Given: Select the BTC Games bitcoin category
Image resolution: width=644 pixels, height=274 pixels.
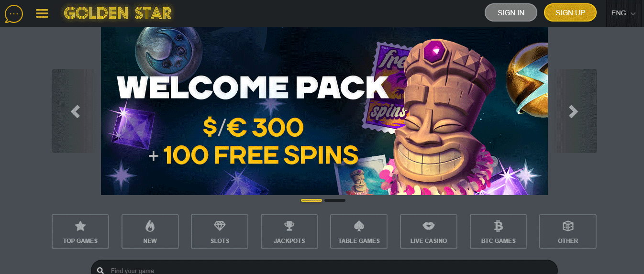Looking at the screenshot, I should tap(499, 231).
